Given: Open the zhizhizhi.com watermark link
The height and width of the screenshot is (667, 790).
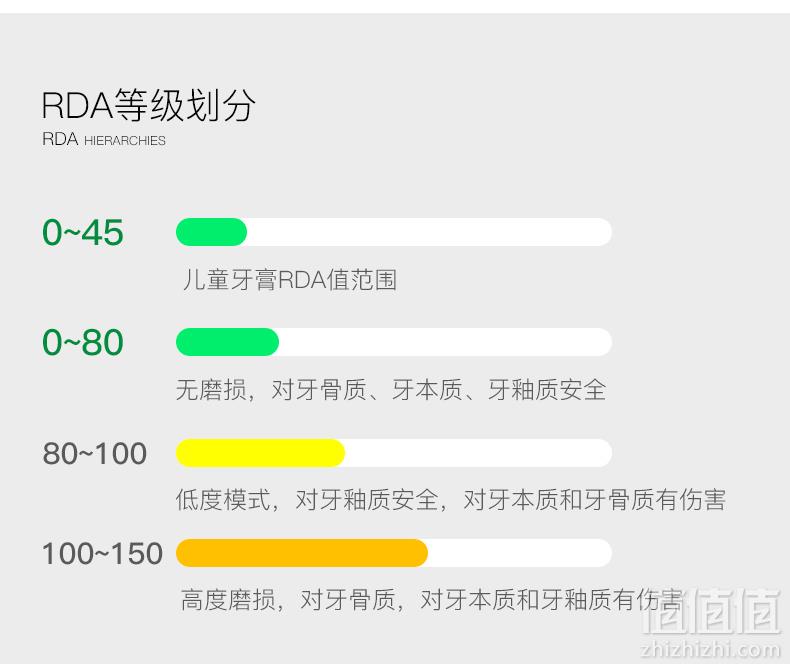Looking at the screenshot, I should click(710, 650).
